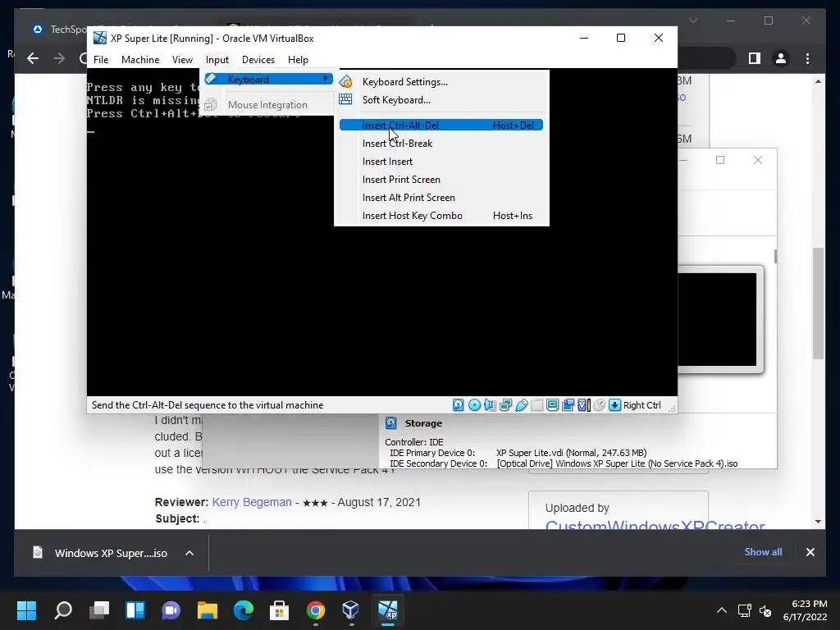
Task: Choose Insert Alt Print Screen
Action: click(441, 197)
